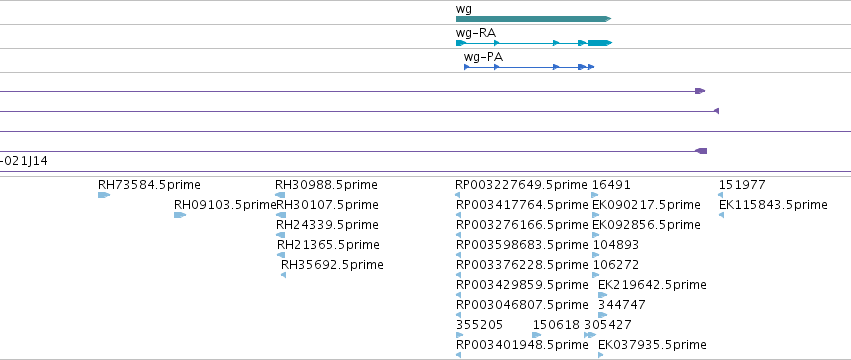Viewport: 851px width, 360px height.
Task: Click the 151977 feature label
Action: pos(742,185)
